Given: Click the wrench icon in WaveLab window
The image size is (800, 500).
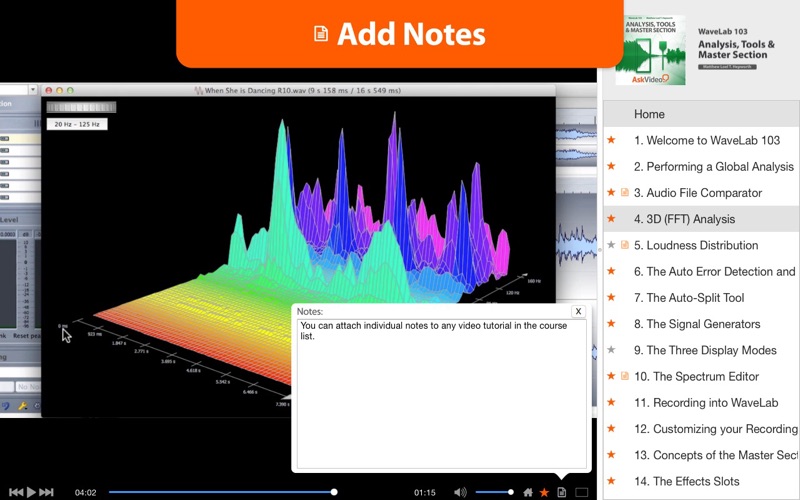Looking at the screenshot, I should point(22,406).
